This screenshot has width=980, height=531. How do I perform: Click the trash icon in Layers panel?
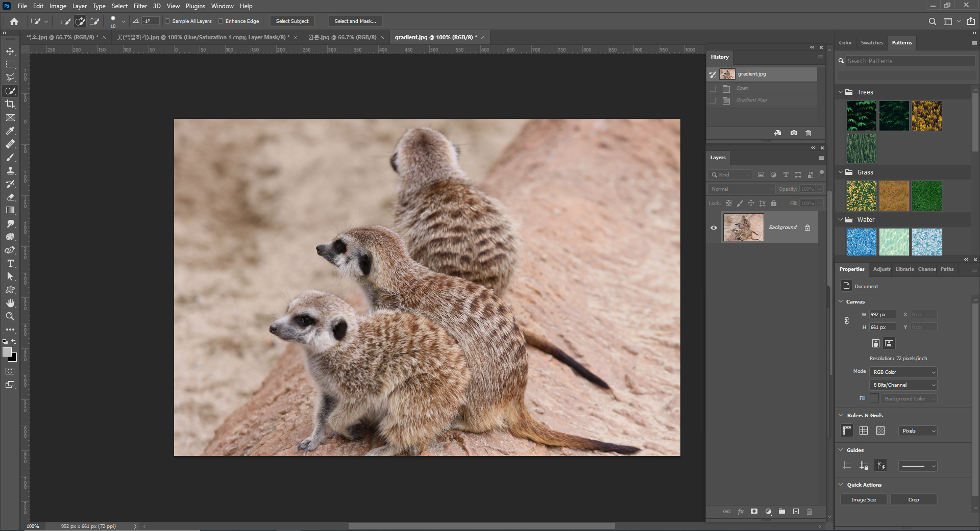coord(809,512)
